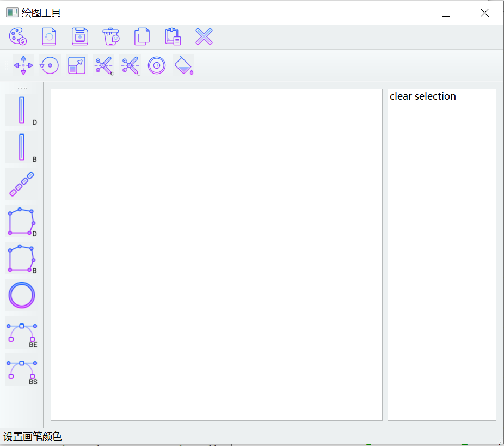Viewport: 504px width, 446px height.
Task: Click the 设置画笔颜色 status bar text
Action: click(33, 436)
